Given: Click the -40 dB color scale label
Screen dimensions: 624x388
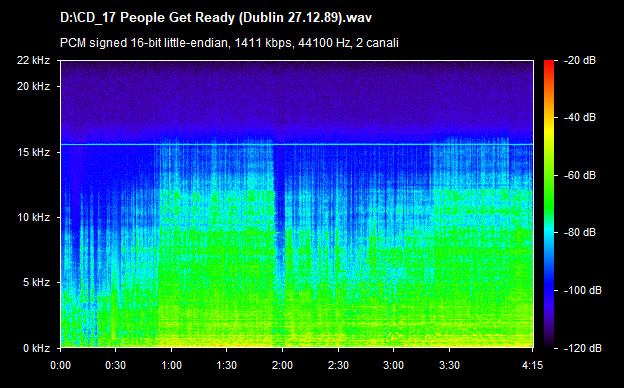Looking at the screenshot, I should point(581,118).
